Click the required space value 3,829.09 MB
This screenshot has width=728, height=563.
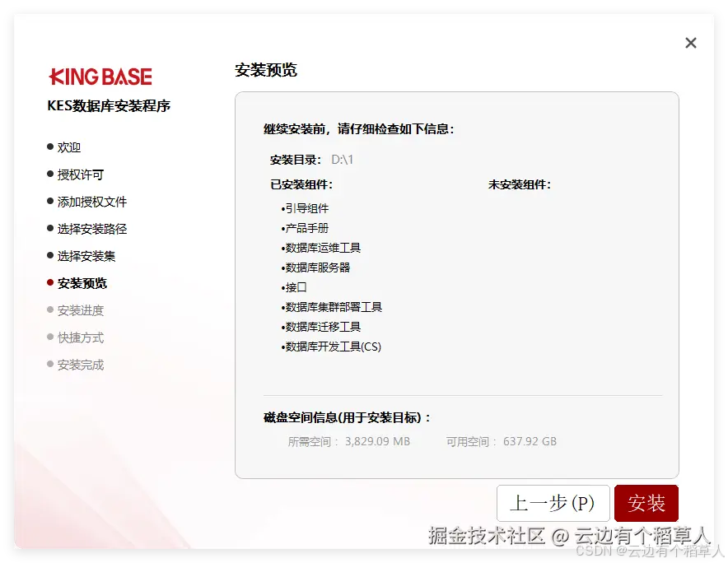[377, 441]
